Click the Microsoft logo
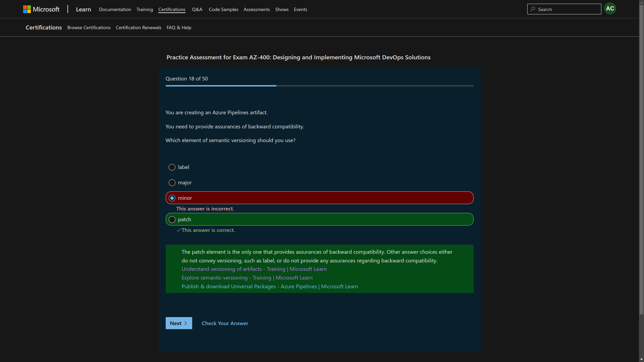The width and height of the screenshot is (644, 362). click(41, 9)
